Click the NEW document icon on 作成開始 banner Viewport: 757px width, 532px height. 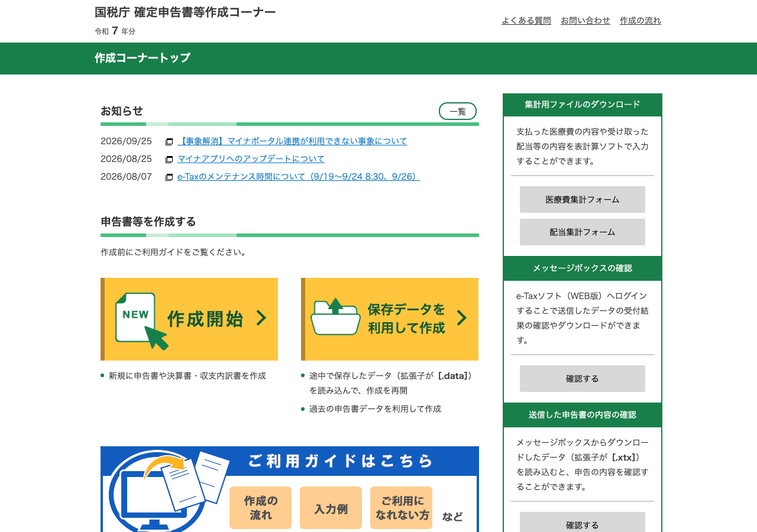141,321
